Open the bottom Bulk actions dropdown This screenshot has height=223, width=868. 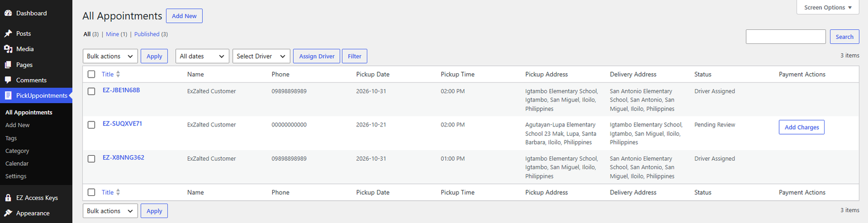[x=110, y=211]
